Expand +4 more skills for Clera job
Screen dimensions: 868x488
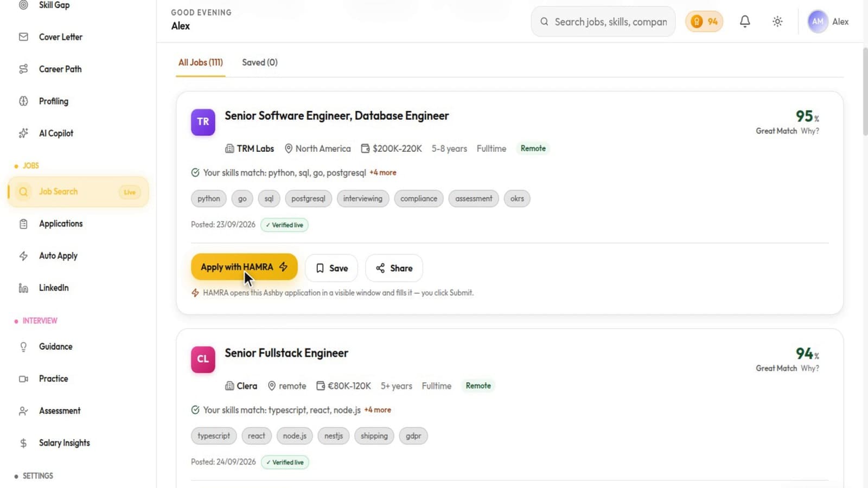[x=378, y=410]
